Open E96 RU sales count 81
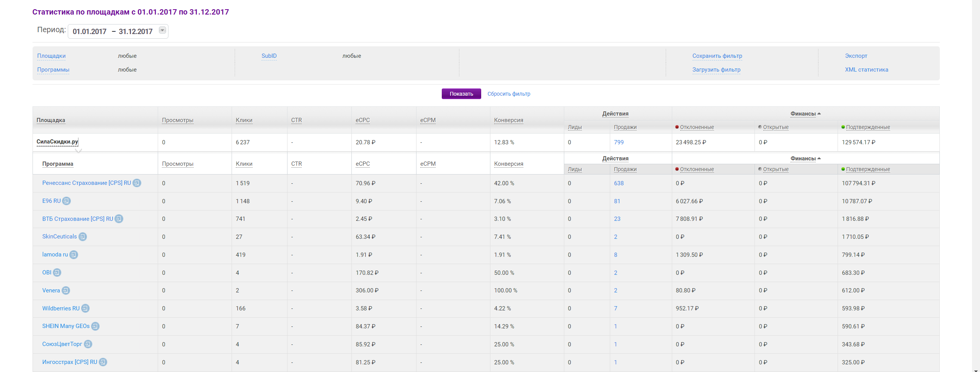 (617, 201)
